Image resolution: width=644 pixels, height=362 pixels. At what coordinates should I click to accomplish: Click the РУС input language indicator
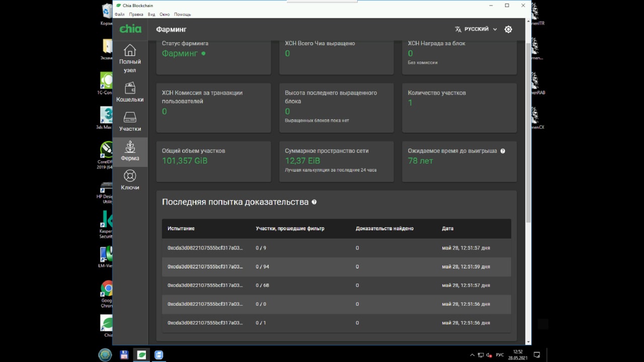point(500,355)
